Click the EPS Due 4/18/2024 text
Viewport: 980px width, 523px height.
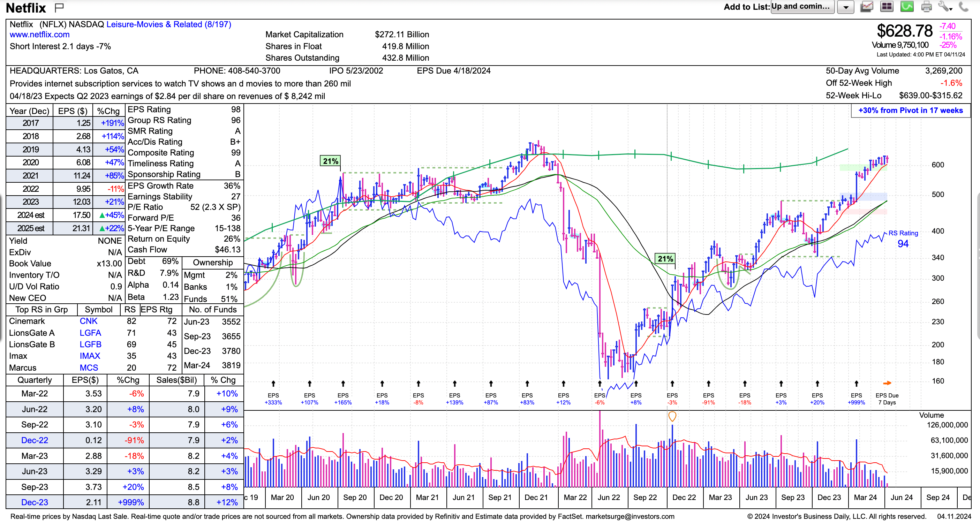(453, 71)
